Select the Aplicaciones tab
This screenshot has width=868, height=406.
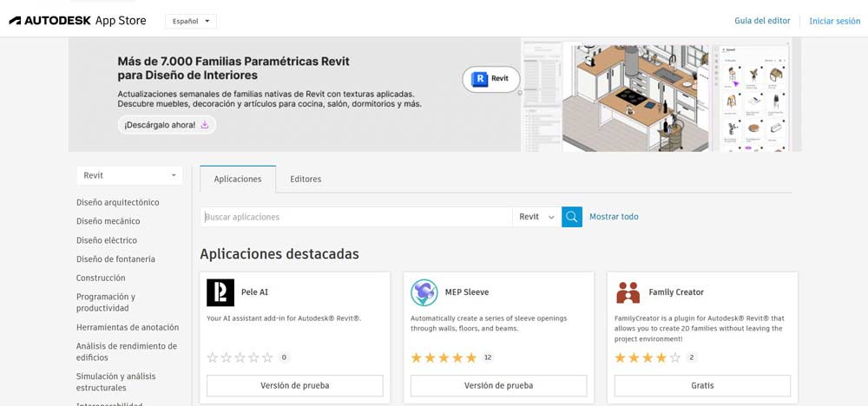pyautogui.click(x=238, y=179)
